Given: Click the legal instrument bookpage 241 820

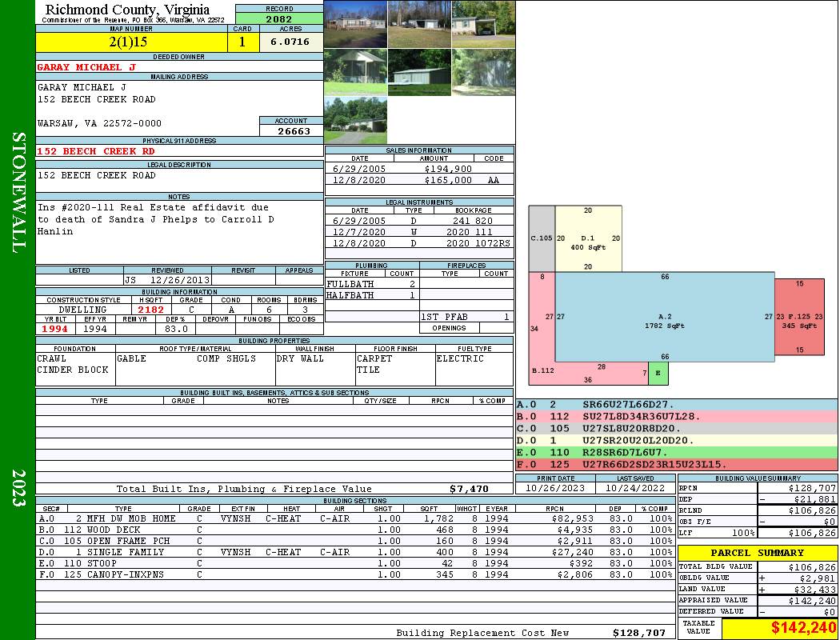Looking at the screenshot, I should click(x=473, y=221).
